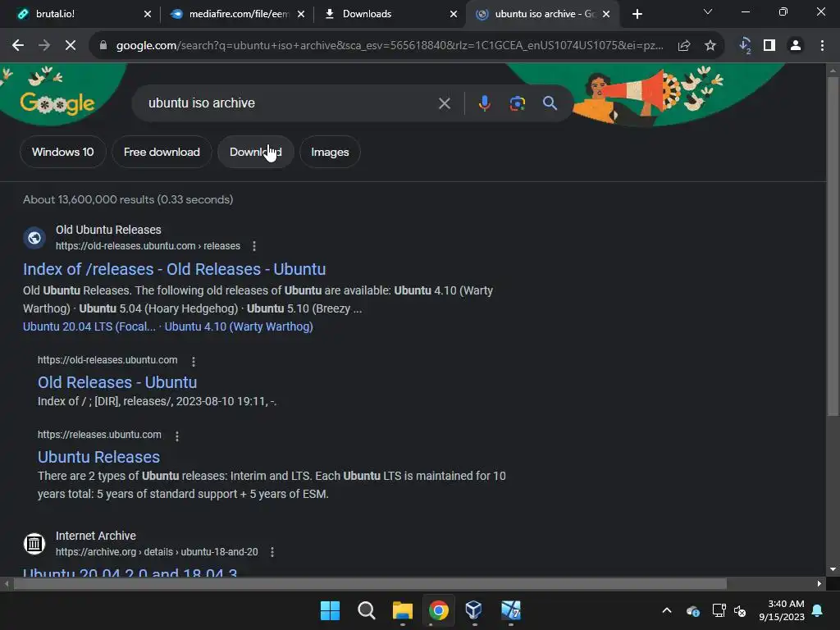Open more options for releases.ubuntu.com result
The width and height of the screenshot is (840, 630).
(x=177, y=436)
